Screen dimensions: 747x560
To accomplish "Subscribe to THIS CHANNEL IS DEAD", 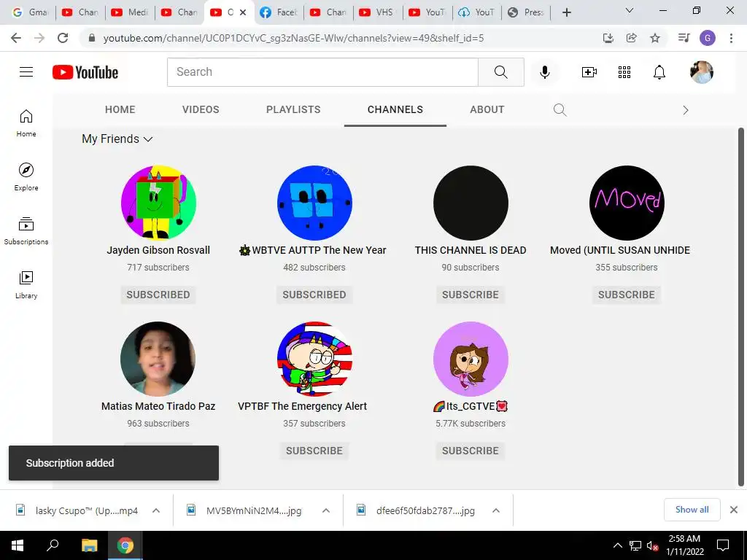I will (x=471, y=295).
